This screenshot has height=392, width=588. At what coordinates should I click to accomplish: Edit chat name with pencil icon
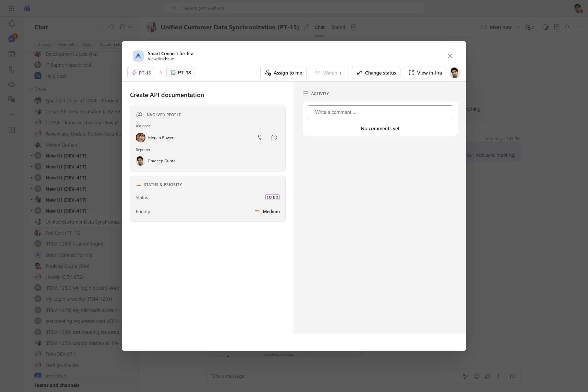(306, 27)
